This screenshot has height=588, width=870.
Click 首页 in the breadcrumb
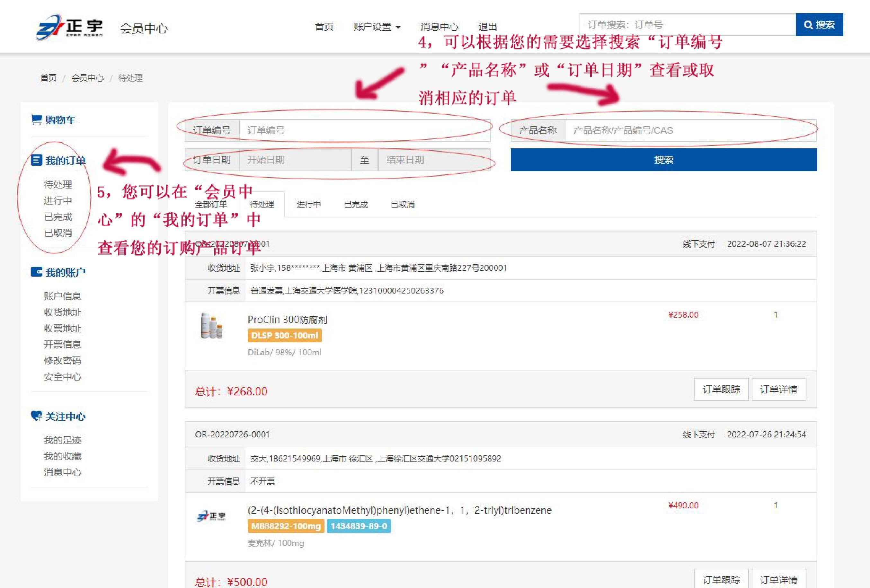48,78
